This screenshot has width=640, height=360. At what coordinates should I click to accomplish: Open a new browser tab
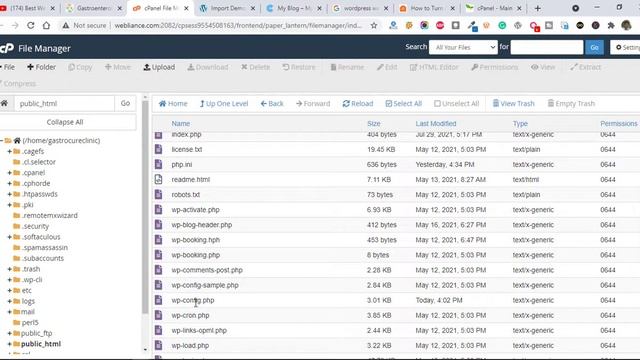(x=538, y=8)
